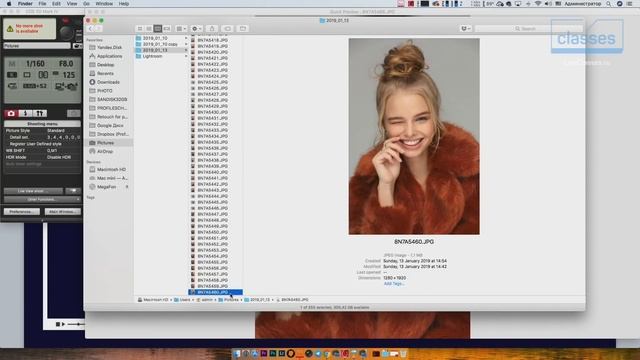Viewport: 640px width, 360px height.
Task: Click the Finder Search field
Action: pyautogui.click(x=529, y=29)
